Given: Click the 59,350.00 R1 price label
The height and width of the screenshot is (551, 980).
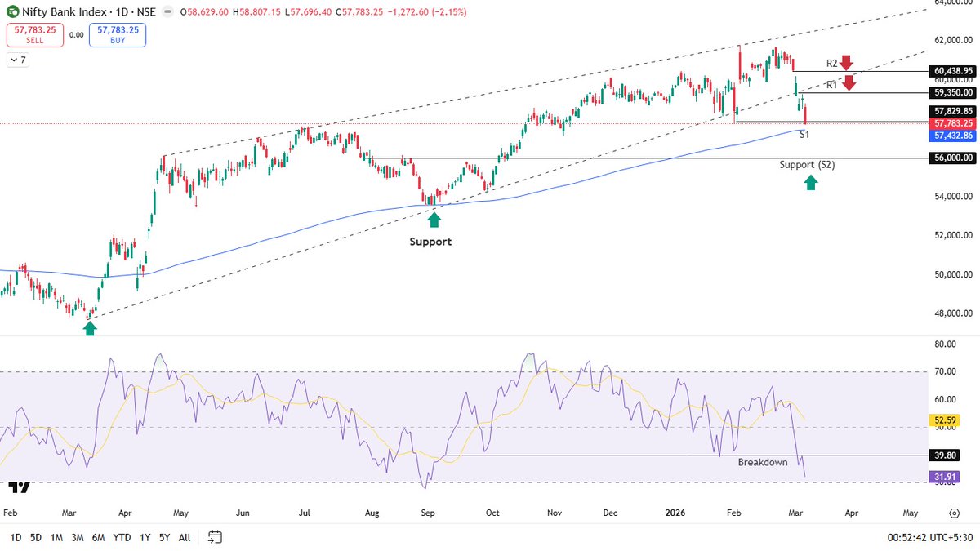Looking at the screenshot, I should (951, 92).
